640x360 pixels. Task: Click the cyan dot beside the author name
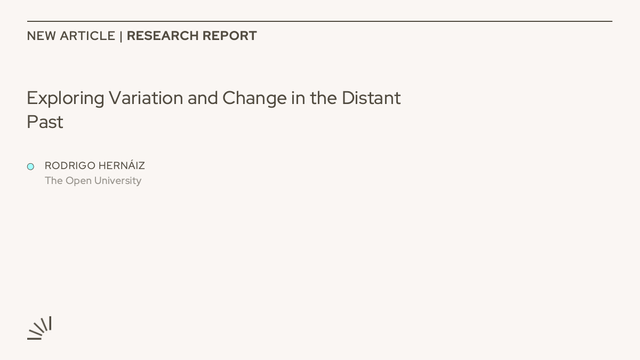(x=31, y=167)
